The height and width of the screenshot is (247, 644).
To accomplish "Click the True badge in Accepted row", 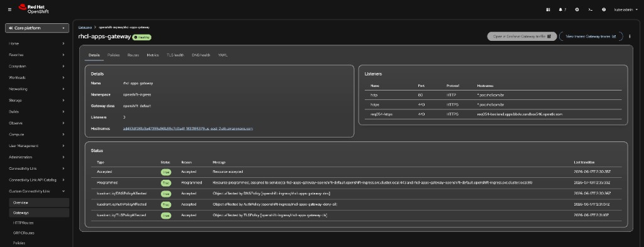I will click(166, 172).
